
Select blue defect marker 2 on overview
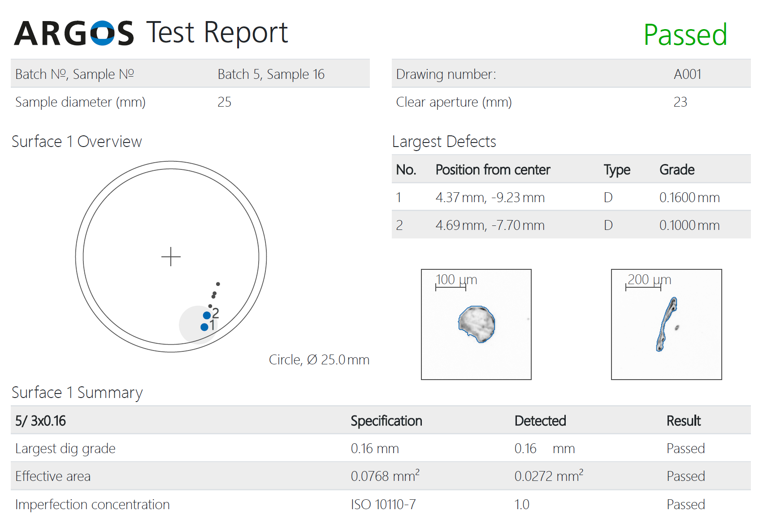(207, 316)
